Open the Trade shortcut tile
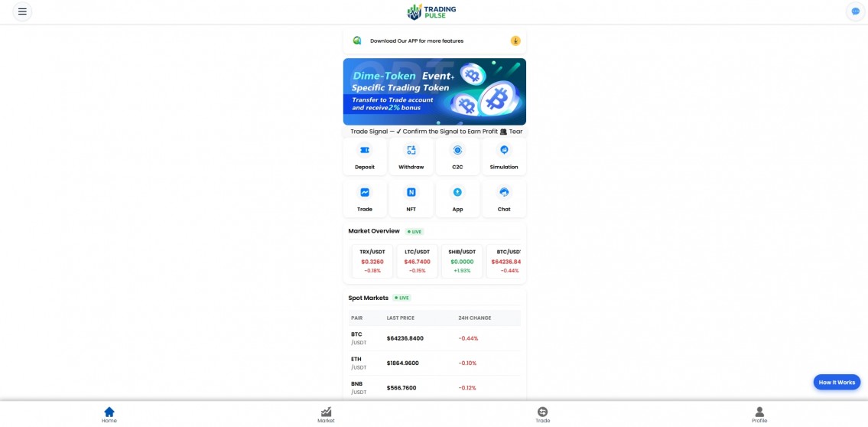 coord(365,199)
